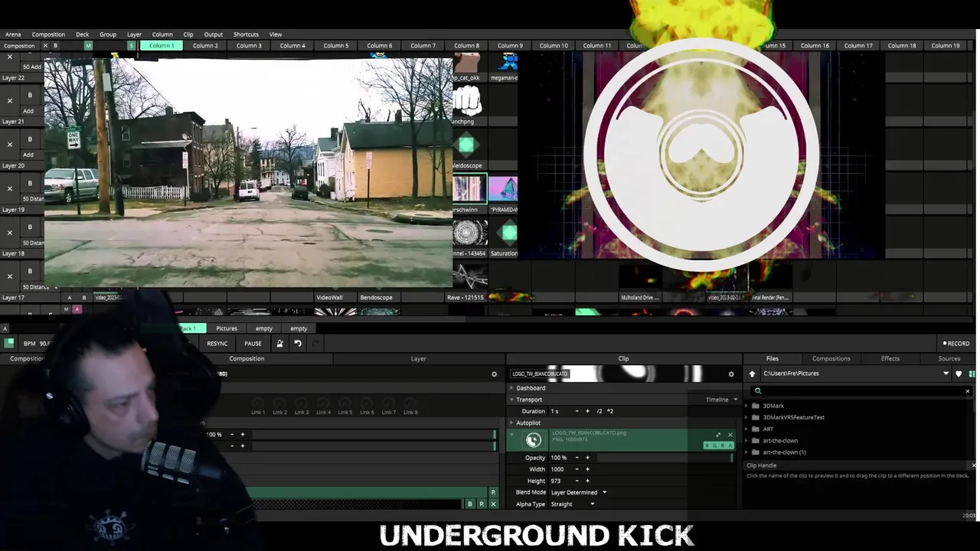Open composition panel gear settings
The image size is (980, 551).
[494, 374]
